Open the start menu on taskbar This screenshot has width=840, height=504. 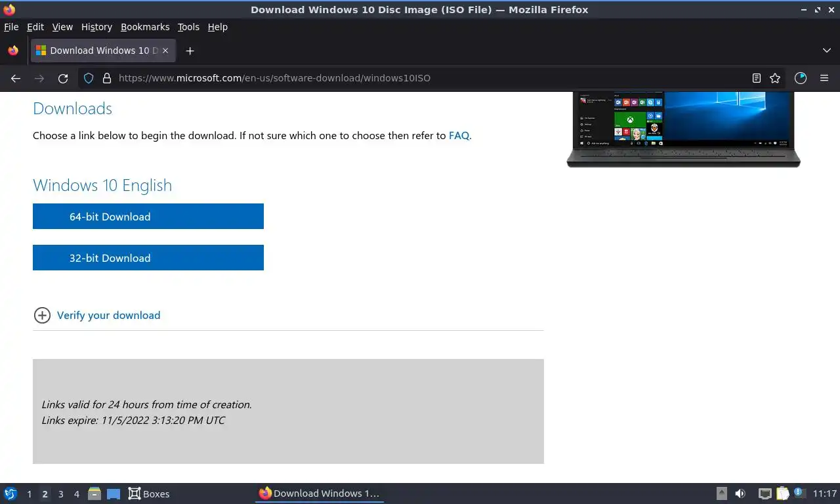pyautogui.click(x=10, y=494)
